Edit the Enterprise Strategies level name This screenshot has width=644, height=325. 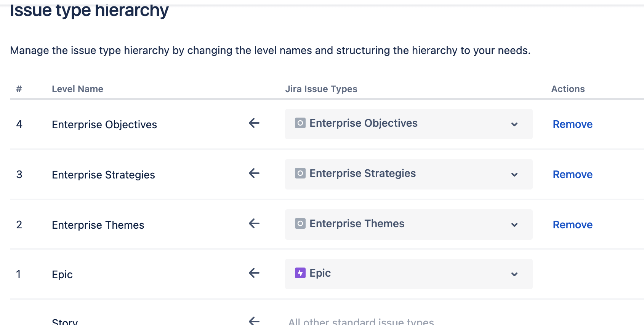(x=103, y=175)
